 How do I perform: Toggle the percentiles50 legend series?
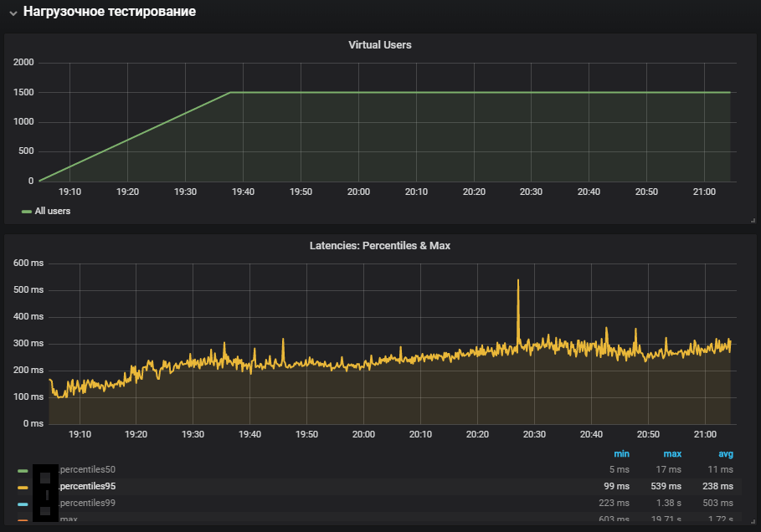click(87, 469)
